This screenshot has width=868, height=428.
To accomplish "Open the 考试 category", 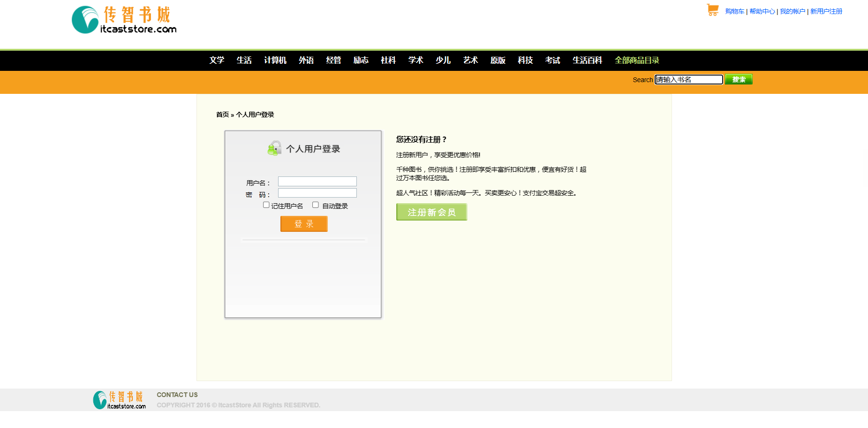I will (553, 60).
